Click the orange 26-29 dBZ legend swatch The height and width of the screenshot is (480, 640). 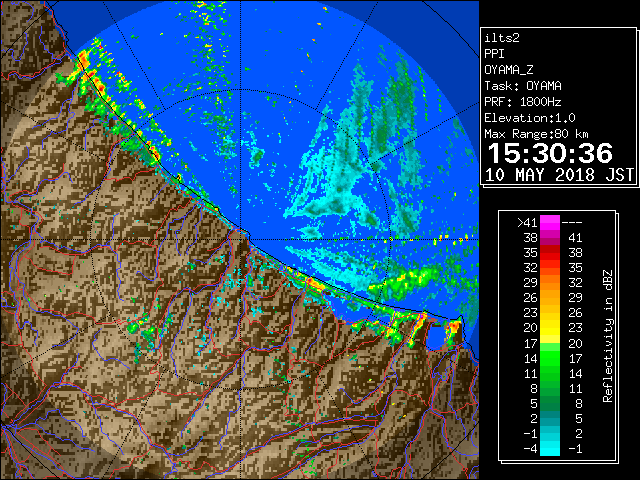[x=550, y=298]
